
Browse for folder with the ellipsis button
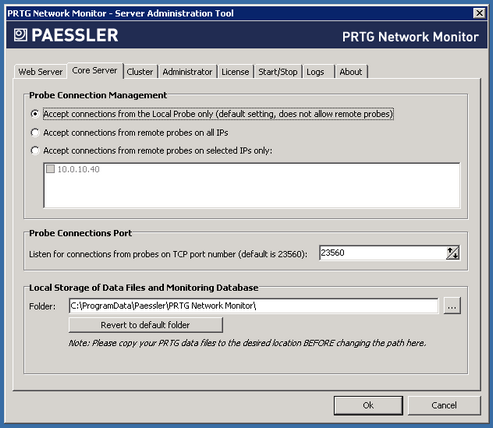coord(452,306)
